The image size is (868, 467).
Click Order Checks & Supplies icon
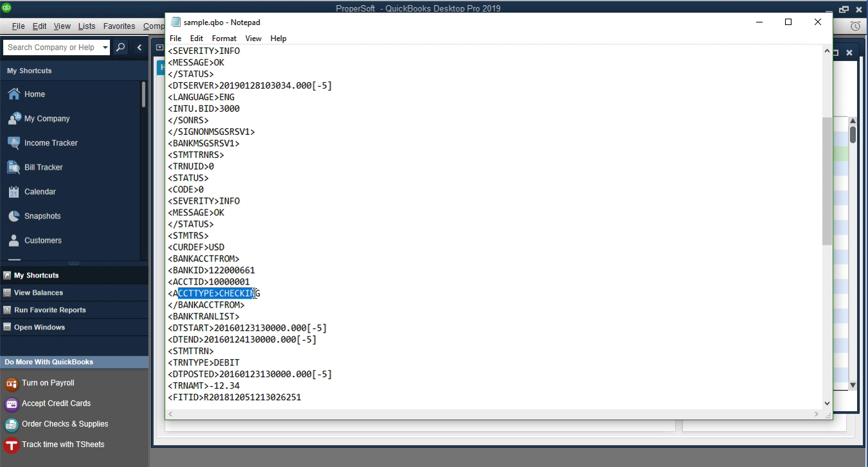click(11, 425)
